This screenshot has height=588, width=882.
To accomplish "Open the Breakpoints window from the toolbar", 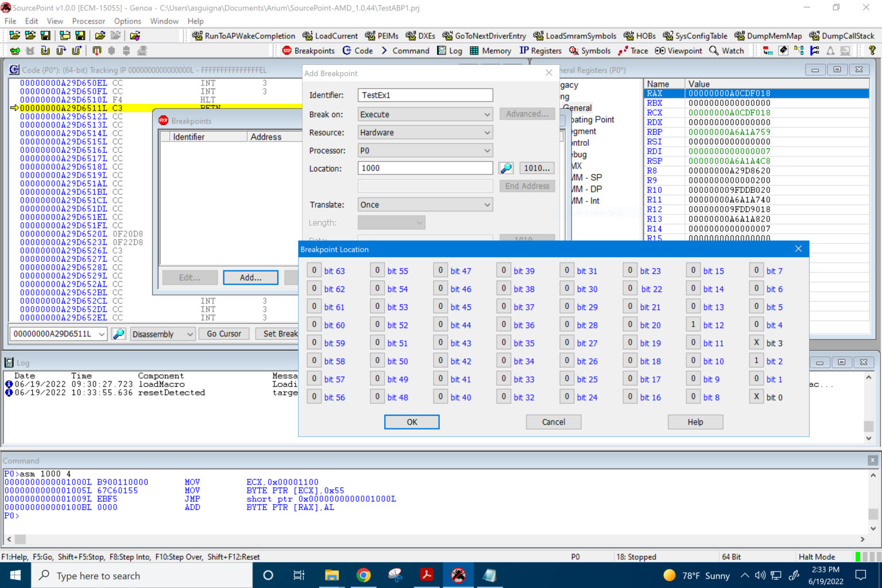I will [308, 51].
